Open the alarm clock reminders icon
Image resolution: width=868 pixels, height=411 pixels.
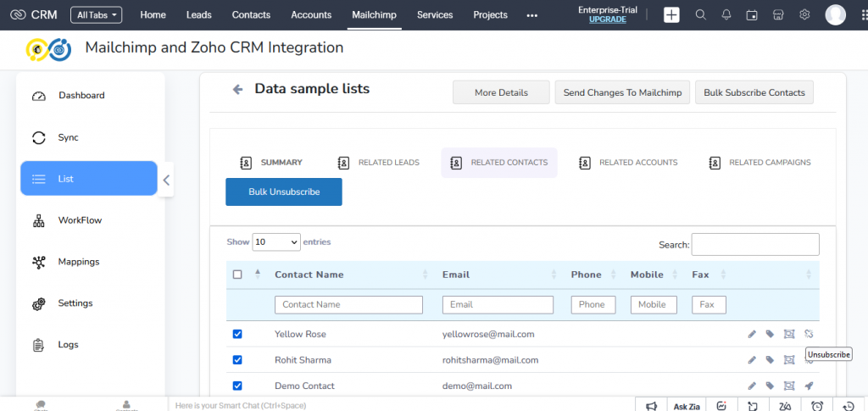pyautogui.click(x=816, y=406)
